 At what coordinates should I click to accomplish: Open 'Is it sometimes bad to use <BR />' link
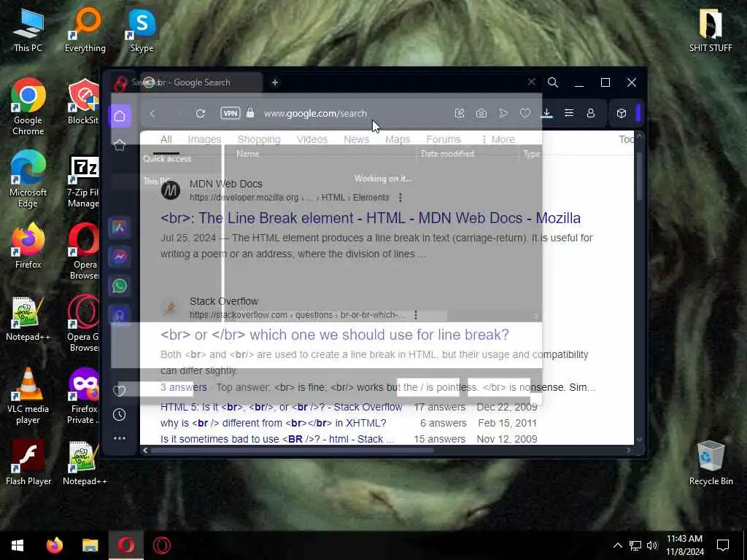pos(277,439)
